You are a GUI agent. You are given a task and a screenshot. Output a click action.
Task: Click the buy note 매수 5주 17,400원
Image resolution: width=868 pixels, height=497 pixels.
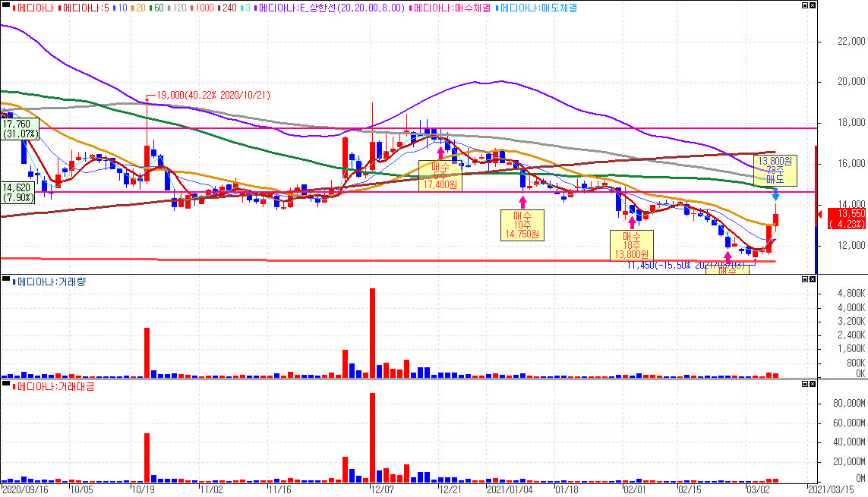pyautogui.click(x=440, y=175)
